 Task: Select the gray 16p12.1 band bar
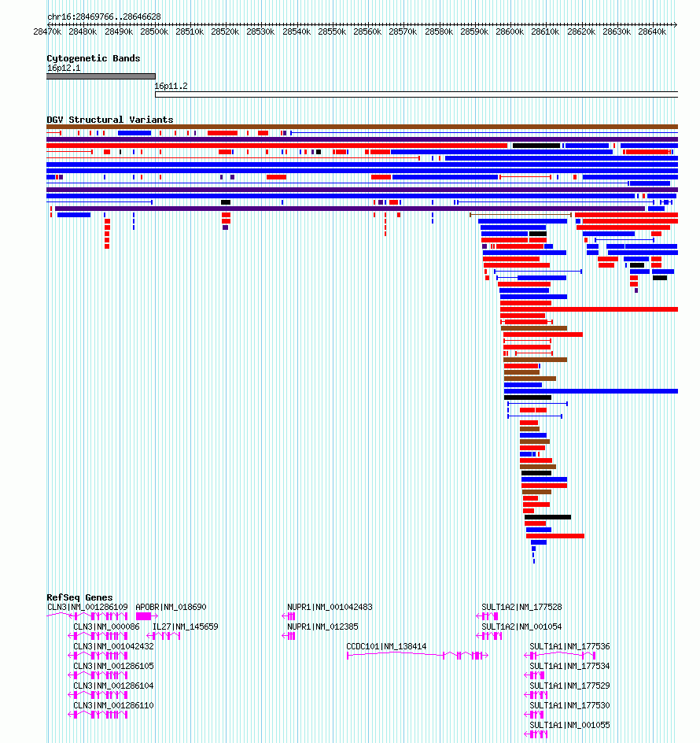point(101,76)
